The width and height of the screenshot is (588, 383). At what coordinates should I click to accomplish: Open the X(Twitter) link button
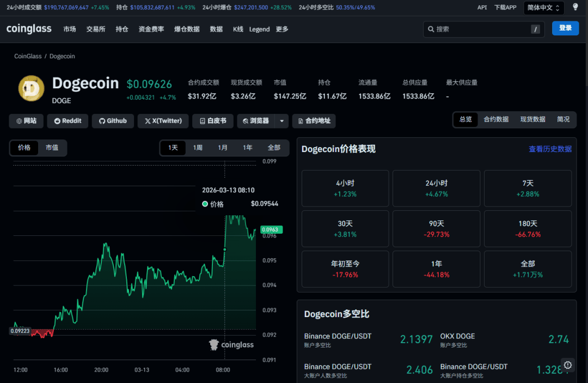163,121
